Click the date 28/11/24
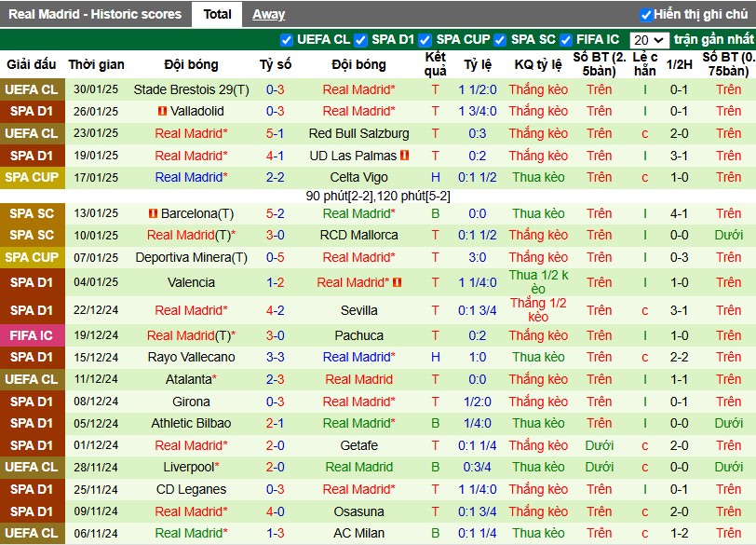This screenshot has height=545, width=756. 96,468
